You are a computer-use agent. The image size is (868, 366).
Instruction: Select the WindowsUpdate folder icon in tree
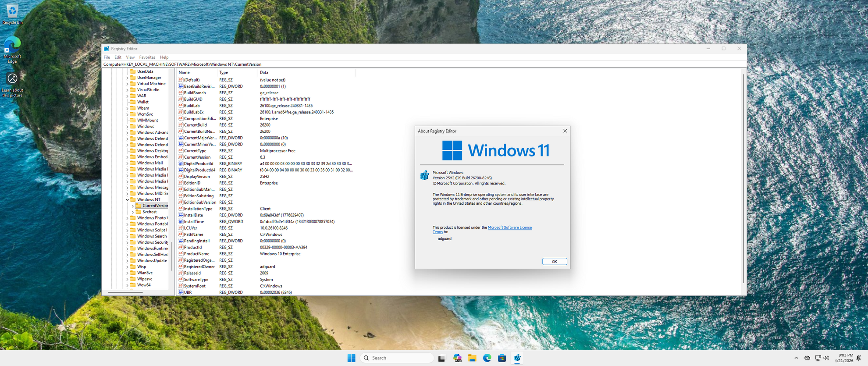pyautogui.click(x=133, y=260)
